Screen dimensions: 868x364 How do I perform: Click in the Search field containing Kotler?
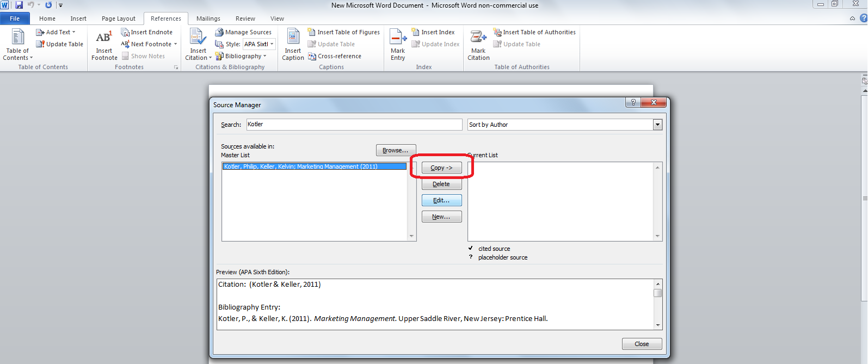pyautogui.click(x=354, y=125)
